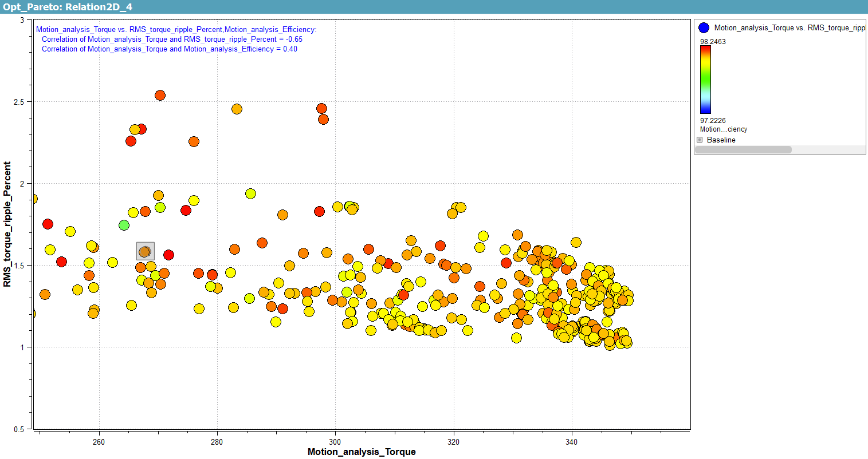Click the Baseline legend label
The width and height of the screenshot is (868, 459).
click(721, 140)
